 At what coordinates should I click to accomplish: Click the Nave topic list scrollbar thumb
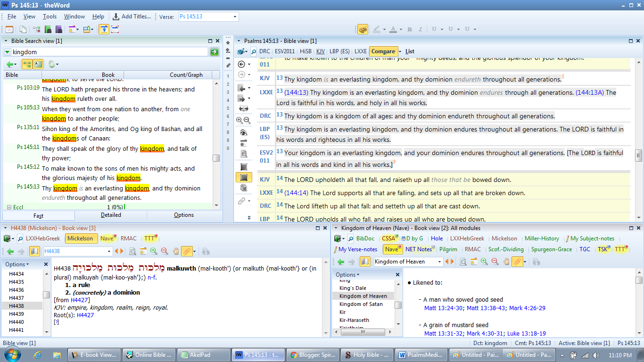point(398,305)
